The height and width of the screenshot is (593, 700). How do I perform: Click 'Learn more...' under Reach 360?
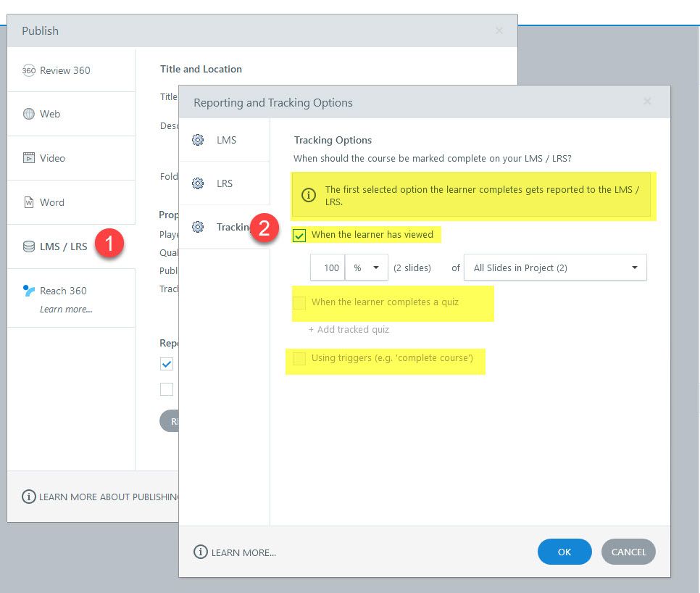point(66,309)
